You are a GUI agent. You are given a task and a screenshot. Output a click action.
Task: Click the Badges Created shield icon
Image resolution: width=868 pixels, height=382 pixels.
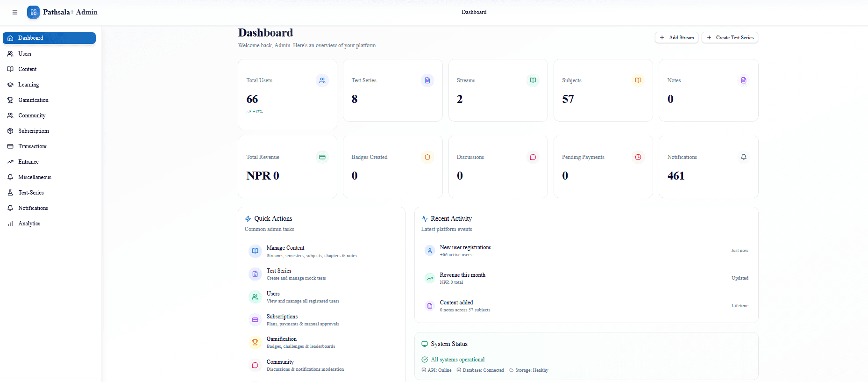[x=427, y=157]
